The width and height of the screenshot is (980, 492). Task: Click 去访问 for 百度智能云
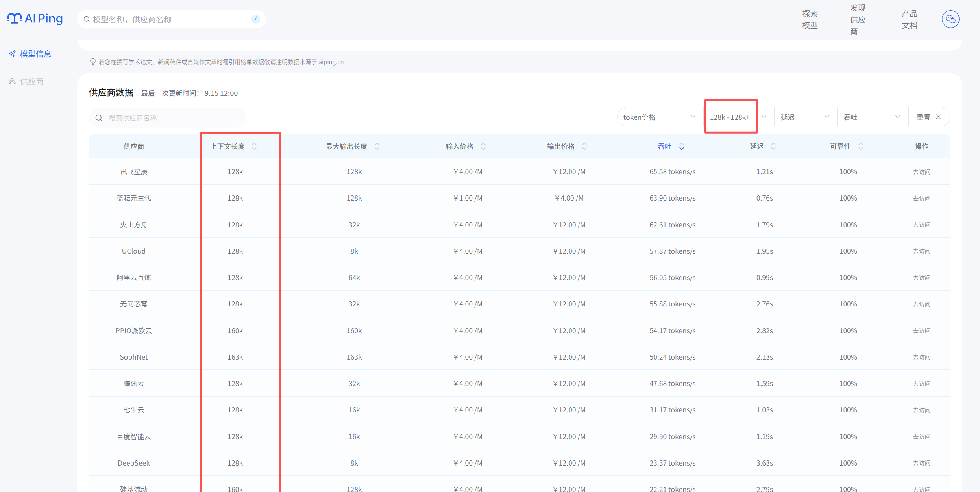922,436
